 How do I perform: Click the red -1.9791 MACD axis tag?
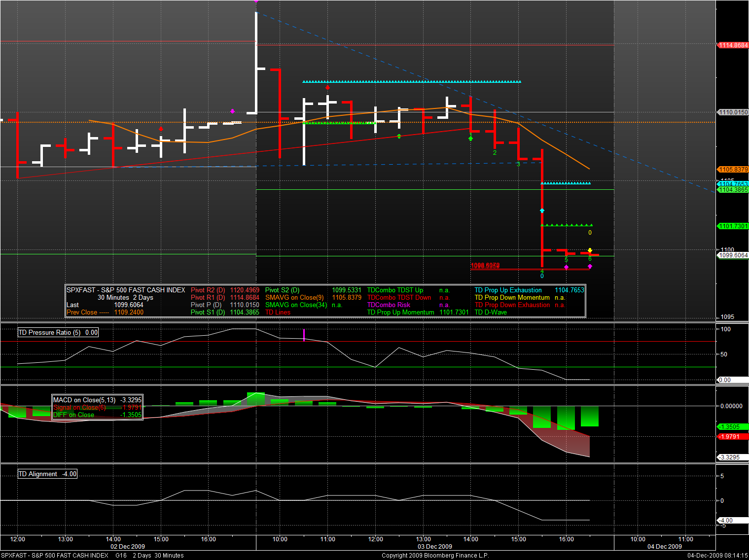point(733,437)
